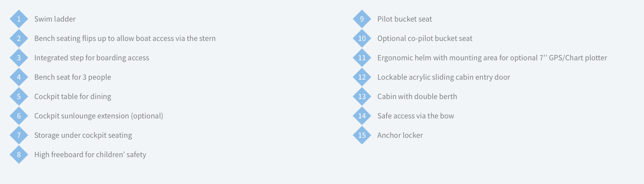644x184 pixels.
Task: Click the diamond icon labeled 5
Action: [19, 96]
